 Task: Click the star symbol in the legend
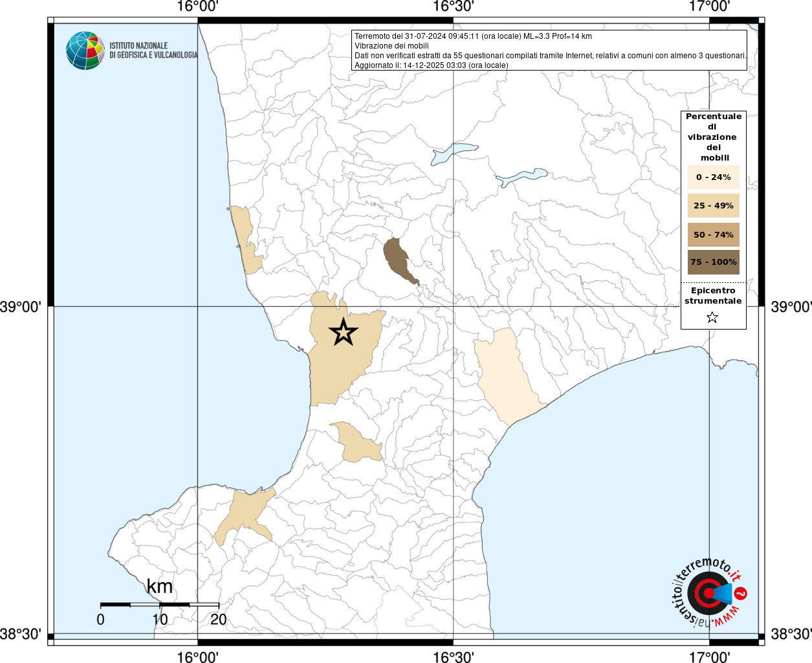tap(712, 317)
